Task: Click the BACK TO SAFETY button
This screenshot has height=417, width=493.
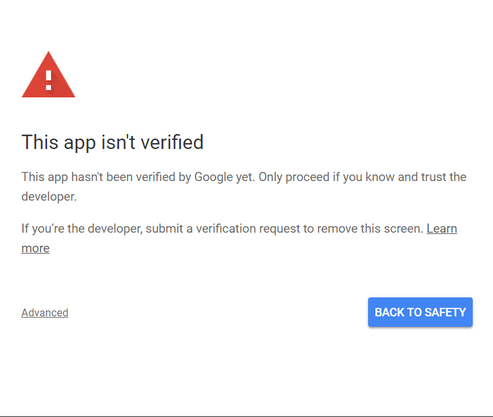Action: [420, 312]
